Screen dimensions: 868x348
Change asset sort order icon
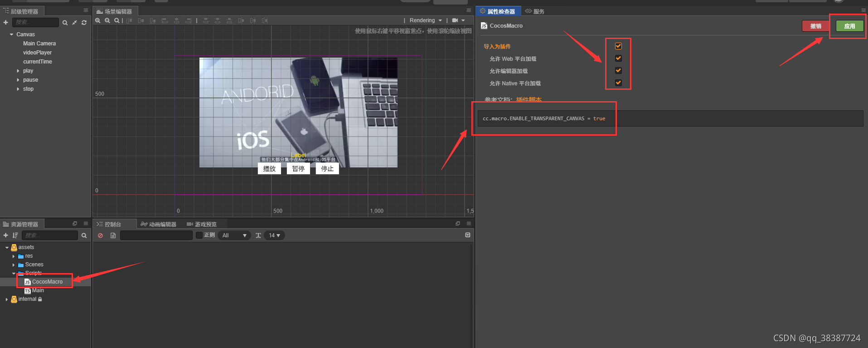[x=15, y=235]
